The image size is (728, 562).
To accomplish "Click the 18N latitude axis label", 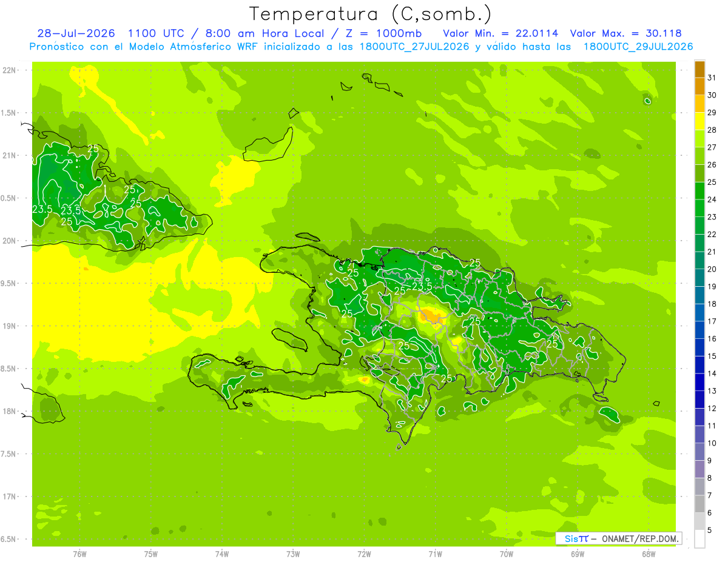I will pyautogui.click(x=10, y=411).
